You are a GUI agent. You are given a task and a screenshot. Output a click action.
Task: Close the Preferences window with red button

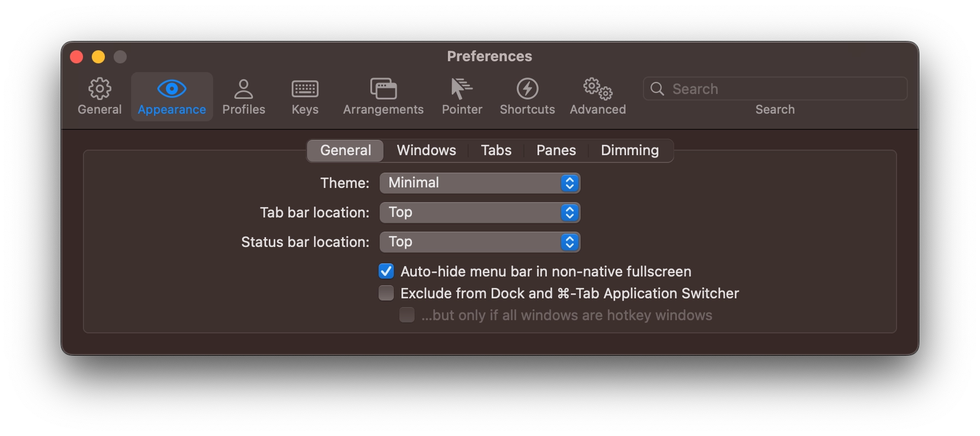click(x=76, y=57)
